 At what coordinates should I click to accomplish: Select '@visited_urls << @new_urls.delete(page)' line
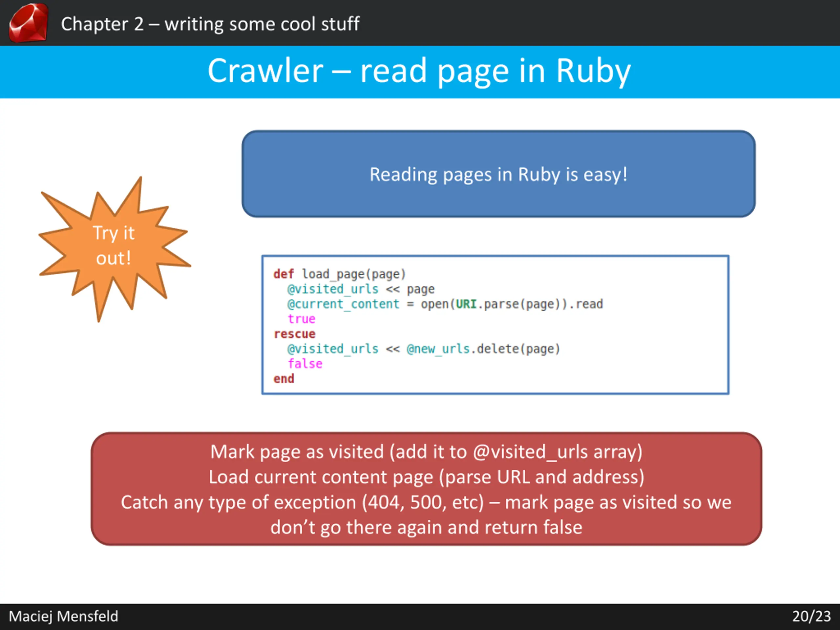click(x=423, y=348)
